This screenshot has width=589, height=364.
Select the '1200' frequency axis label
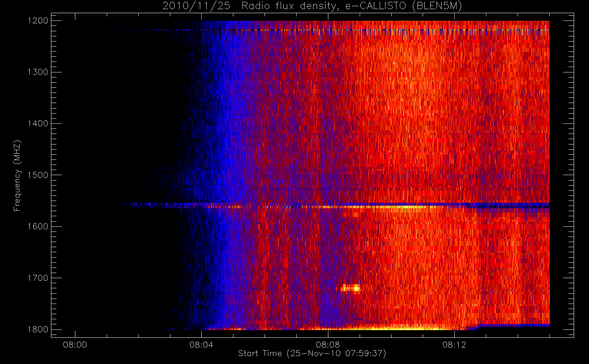[x=38, y=21]
